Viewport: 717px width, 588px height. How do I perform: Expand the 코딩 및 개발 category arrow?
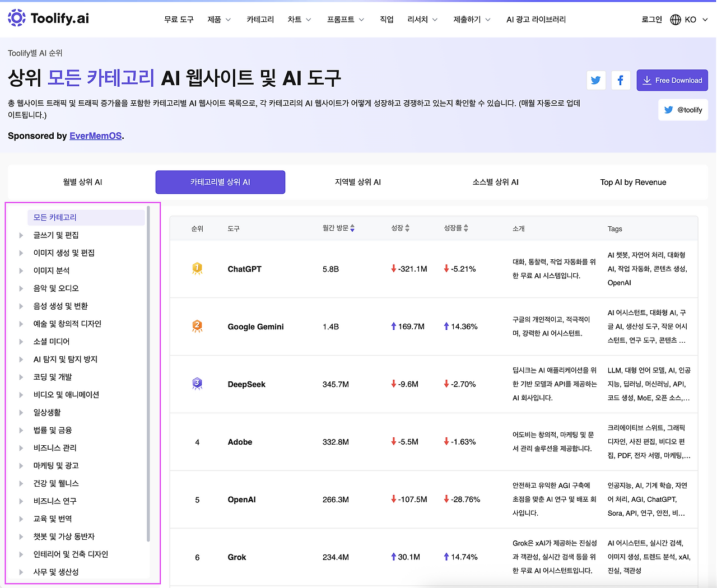(x=21, y=377)
